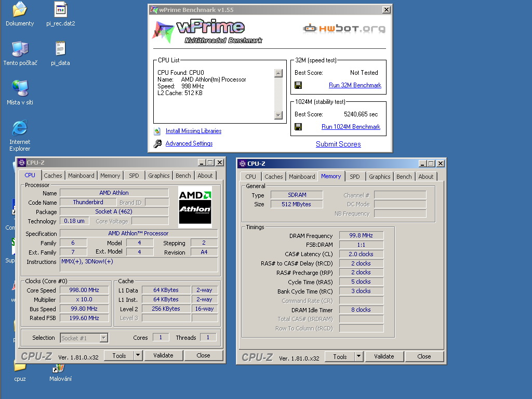Run the 32M Benchmark
Viewport: 532px width, 399px height.
355,85
